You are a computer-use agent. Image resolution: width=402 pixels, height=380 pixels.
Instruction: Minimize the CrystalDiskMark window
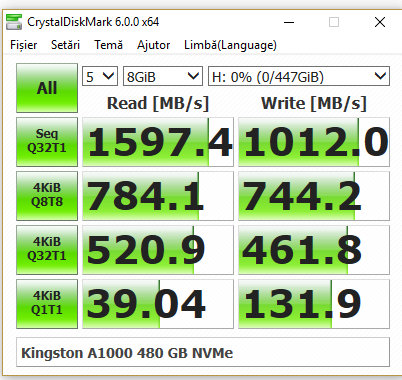click(289, 22)
